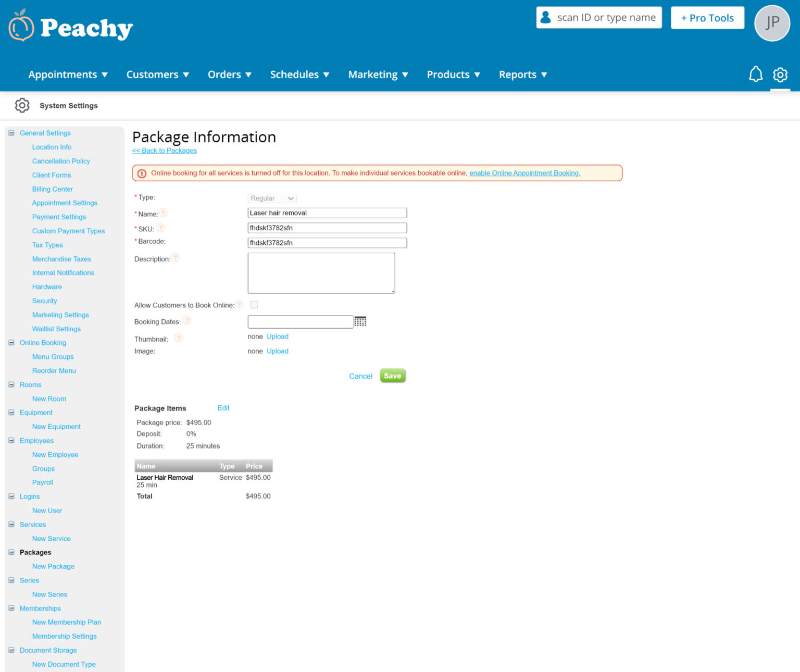
Task: Go back via Back to Packages link
Action: (165, 151)
